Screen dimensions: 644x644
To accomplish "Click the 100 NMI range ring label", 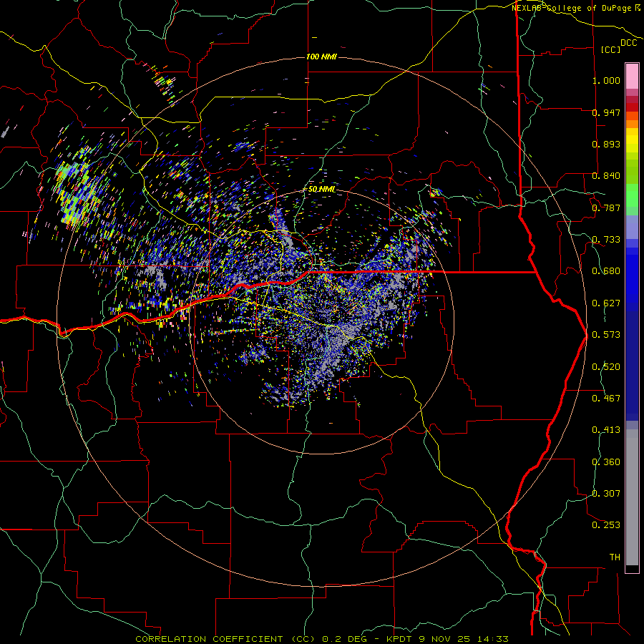I will [321, 57].
